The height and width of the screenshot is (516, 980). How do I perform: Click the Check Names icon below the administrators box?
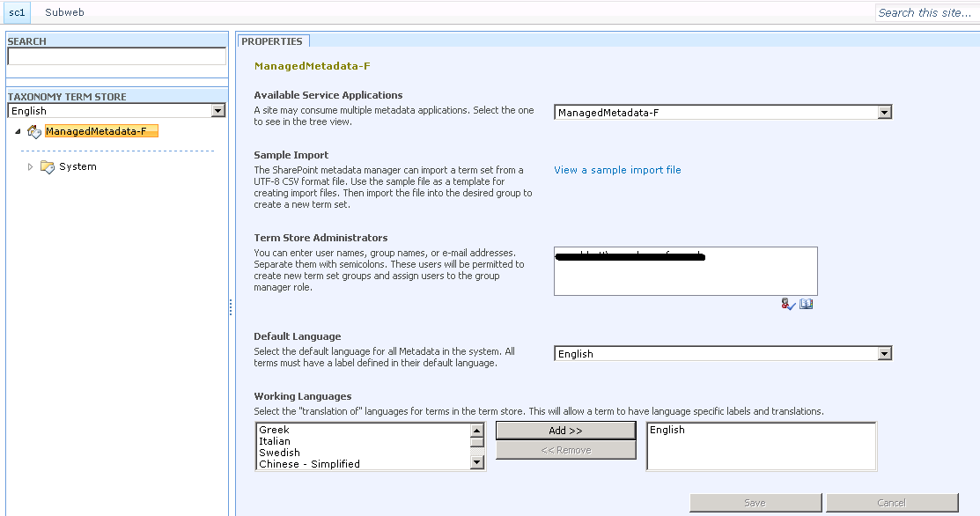(x=787, y=303)
